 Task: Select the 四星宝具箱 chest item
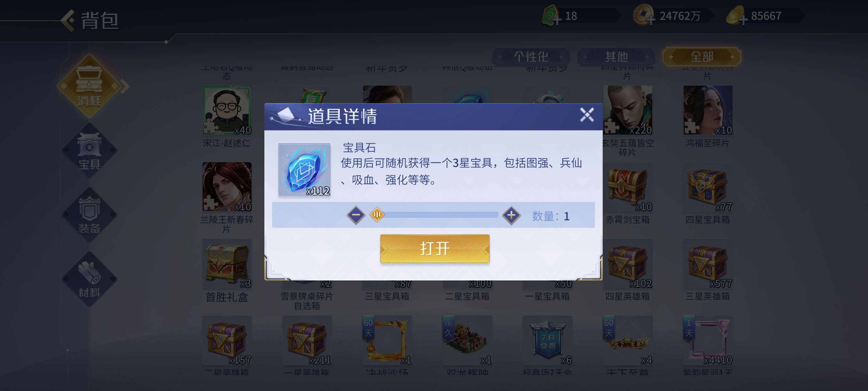[x=707, y=187]
